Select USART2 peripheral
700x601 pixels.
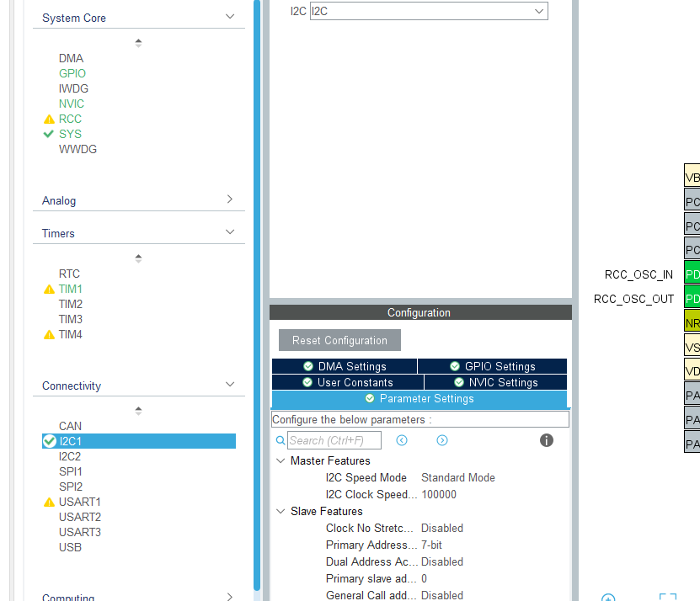tap(80, 518)
